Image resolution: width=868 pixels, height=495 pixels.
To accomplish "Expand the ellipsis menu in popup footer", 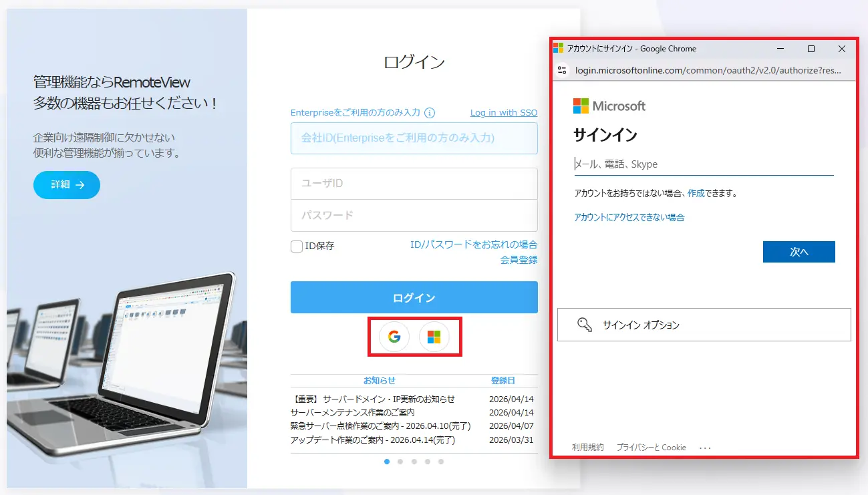I will pos(705,447).
